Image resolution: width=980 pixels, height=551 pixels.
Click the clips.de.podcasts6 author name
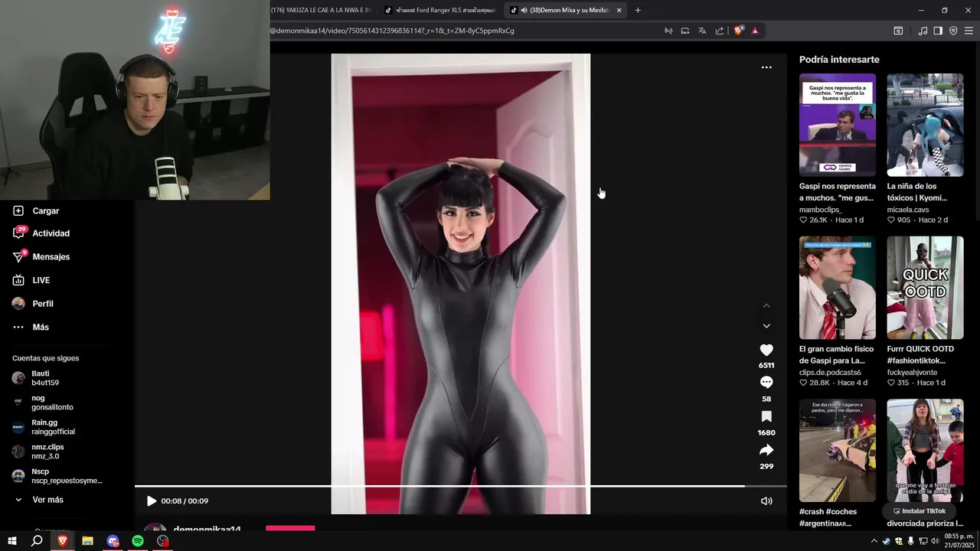click(x=830, y=373)
